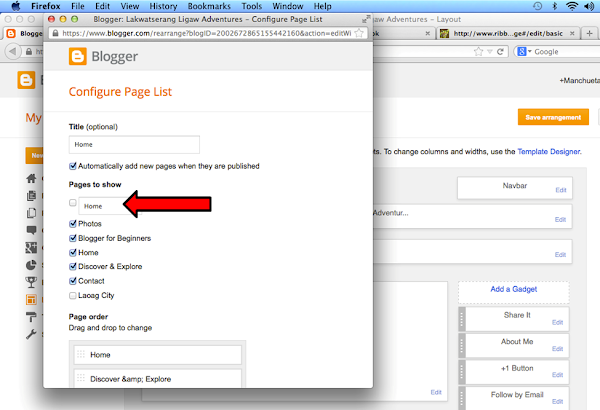Switch to the ribbet edit/basic tab
600x410 pixels.
507,33
